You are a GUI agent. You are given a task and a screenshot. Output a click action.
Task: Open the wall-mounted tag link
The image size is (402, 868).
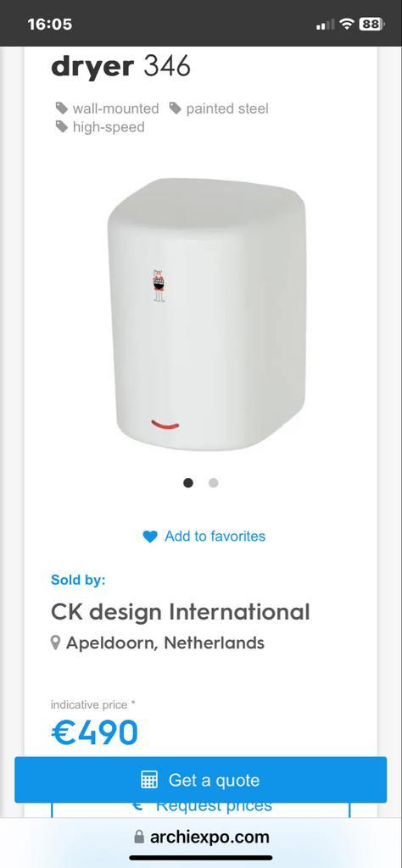pos(115,108)
